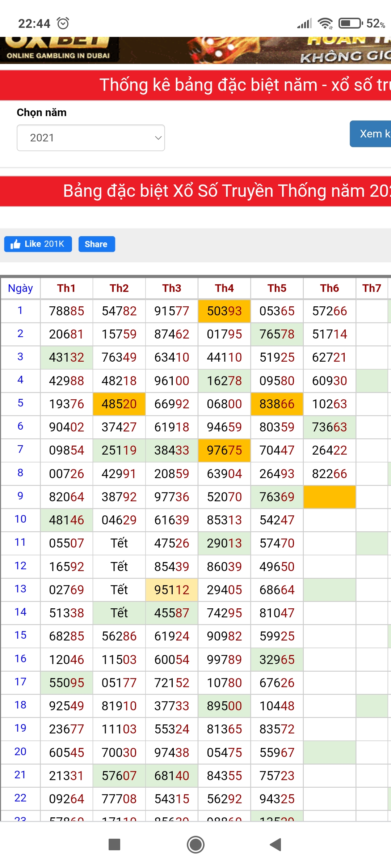
Task: Select the Th1 column header
Action: point(67,288)
